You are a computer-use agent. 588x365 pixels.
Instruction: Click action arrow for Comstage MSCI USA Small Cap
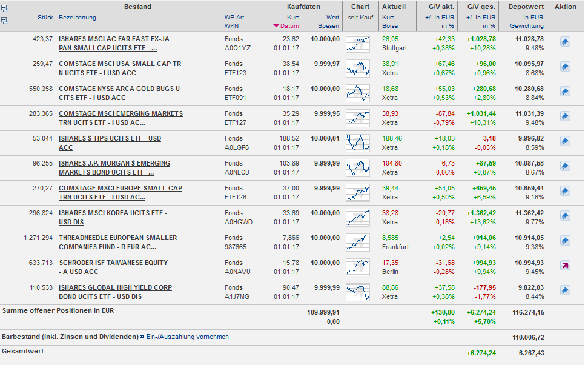[x=565, y=67]
